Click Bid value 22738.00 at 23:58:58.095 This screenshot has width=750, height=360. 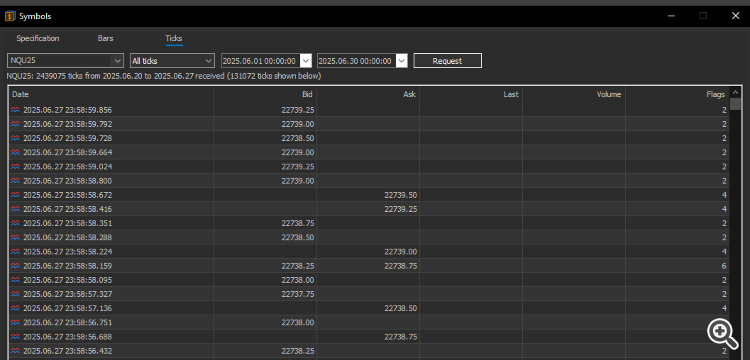[298, 280]
